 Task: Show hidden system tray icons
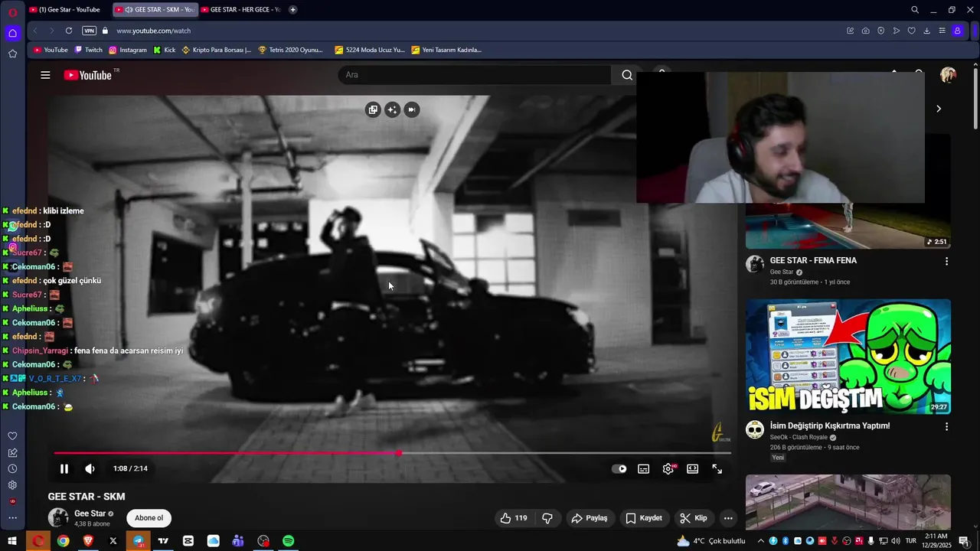pyautogui.click(x=761, y=541)
